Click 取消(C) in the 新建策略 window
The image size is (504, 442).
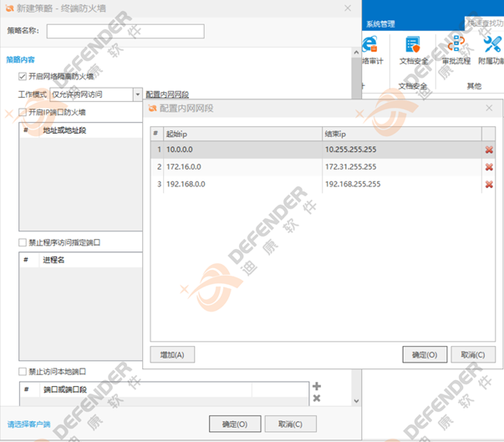[x=290, y=424]
